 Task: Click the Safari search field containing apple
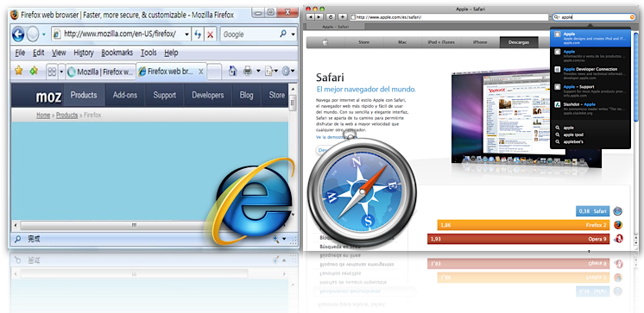(594, 17)
